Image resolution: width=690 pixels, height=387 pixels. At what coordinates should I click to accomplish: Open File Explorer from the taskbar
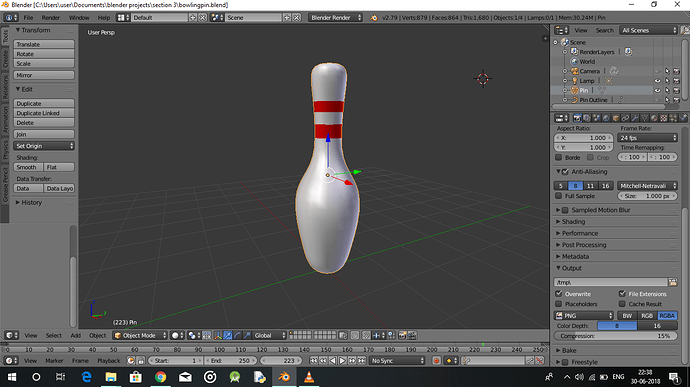[x=111, y=377]
